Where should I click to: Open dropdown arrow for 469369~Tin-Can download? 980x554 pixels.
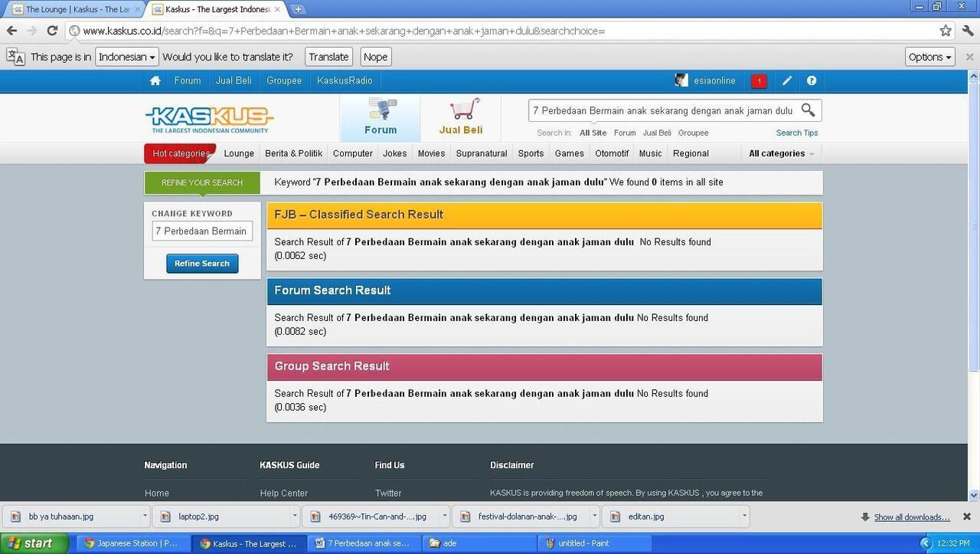(x=444, y=516)
